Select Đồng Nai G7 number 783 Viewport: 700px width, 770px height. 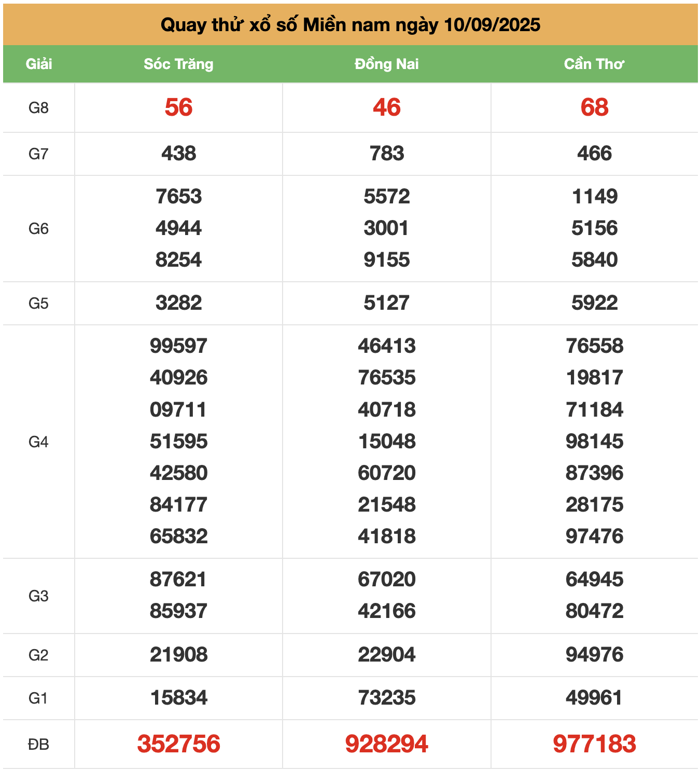[386, 154]
